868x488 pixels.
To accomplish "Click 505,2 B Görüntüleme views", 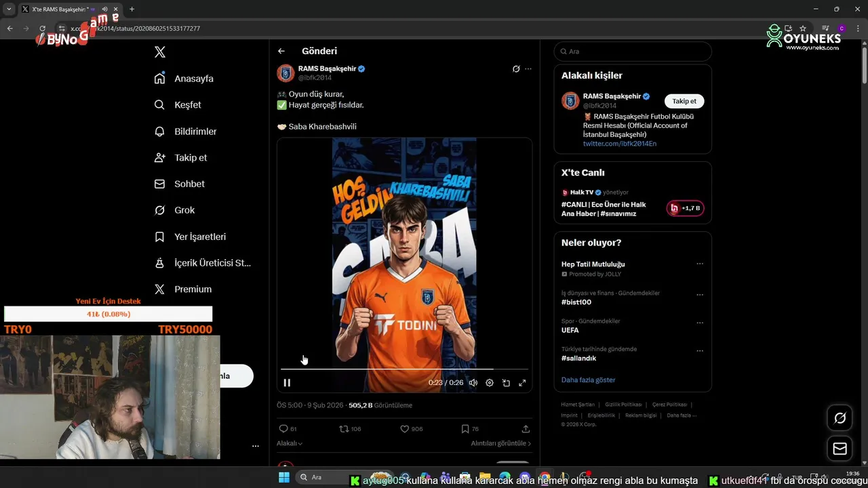I will pos(380,405).
